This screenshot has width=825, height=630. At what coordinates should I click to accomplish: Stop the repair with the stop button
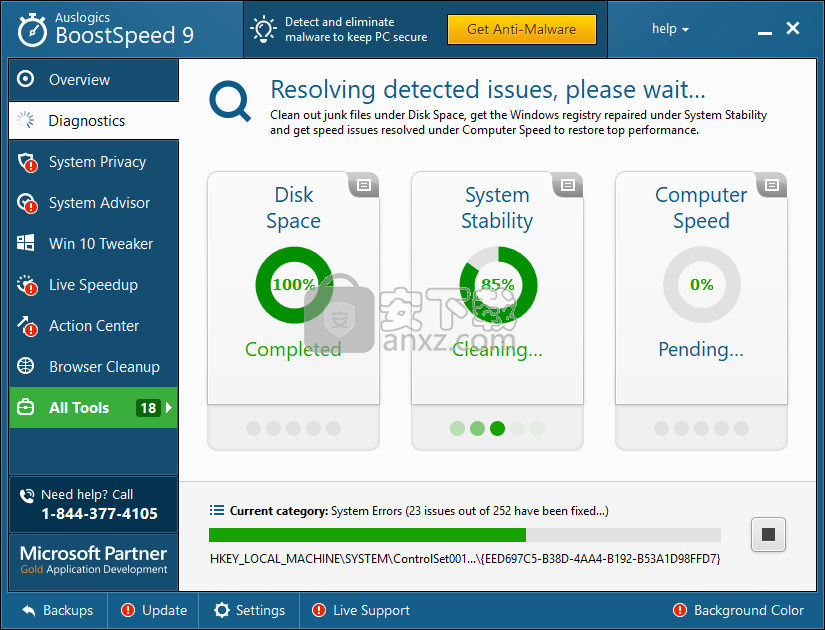tap(768, 535)
